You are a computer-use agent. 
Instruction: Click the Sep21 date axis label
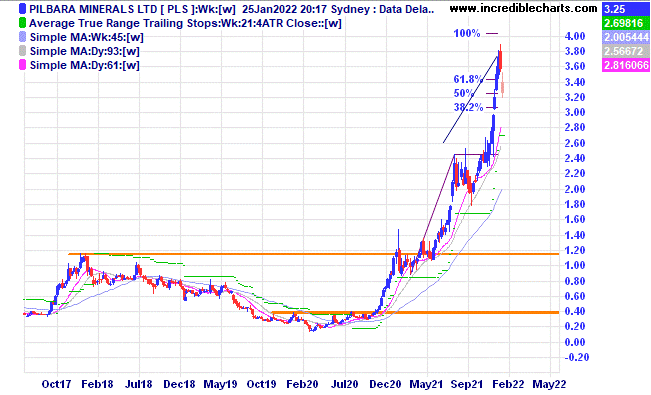(467, 384)
